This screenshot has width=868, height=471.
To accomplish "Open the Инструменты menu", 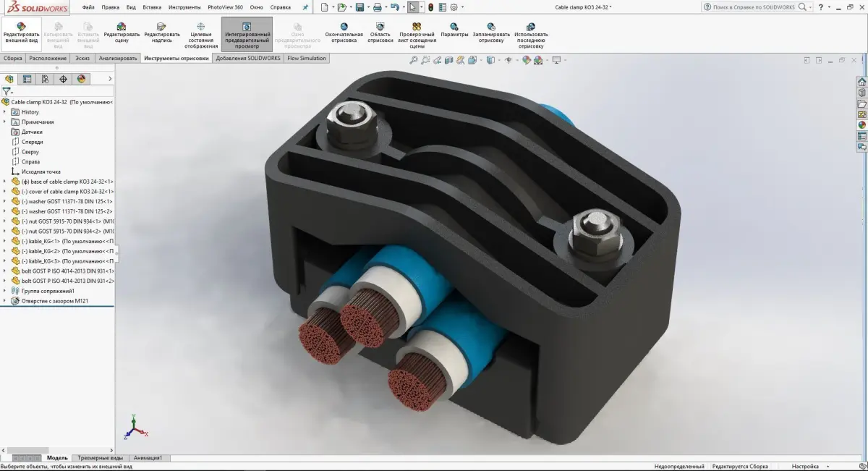I will point(184,7).
